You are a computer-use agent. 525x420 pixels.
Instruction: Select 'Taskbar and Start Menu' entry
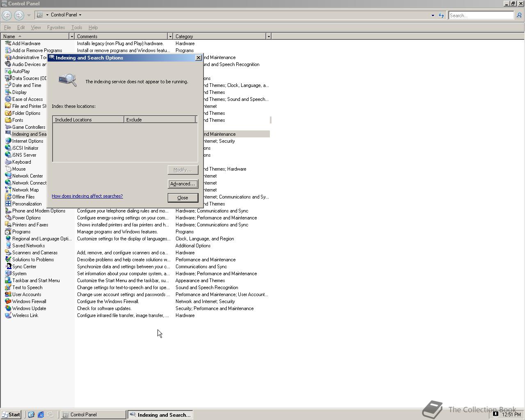36,281
